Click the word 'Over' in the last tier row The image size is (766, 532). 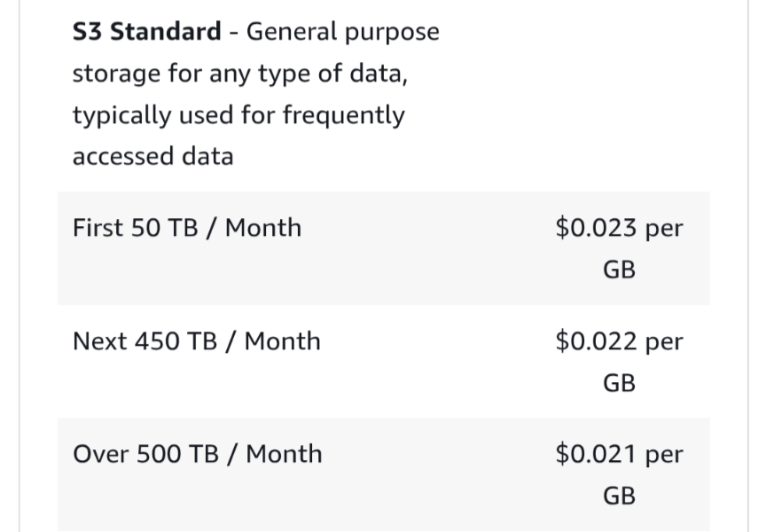coord(101,454)
